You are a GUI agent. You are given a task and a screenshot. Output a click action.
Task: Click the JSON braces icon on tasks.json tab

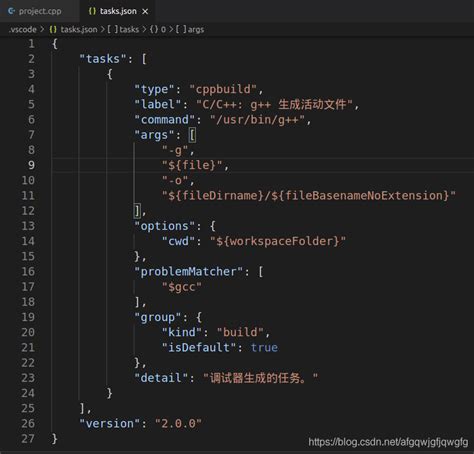click(x=92, y=11)
